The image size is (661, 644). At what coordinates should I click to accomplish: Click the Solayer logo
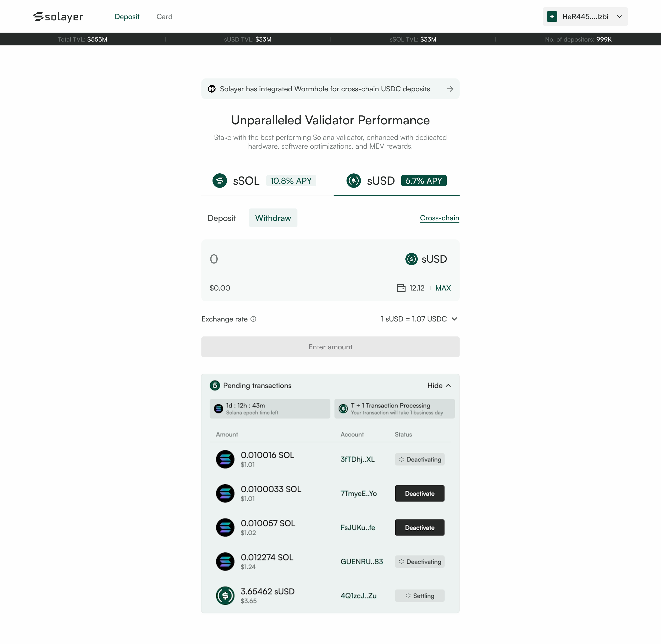(x=58, y=17)
